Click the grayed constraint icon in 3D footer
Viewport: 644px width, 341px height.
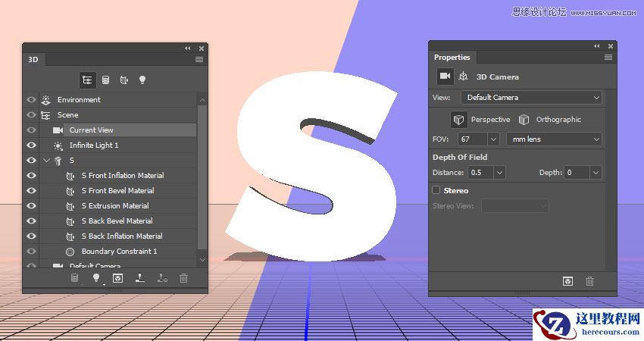pos(162,278)
